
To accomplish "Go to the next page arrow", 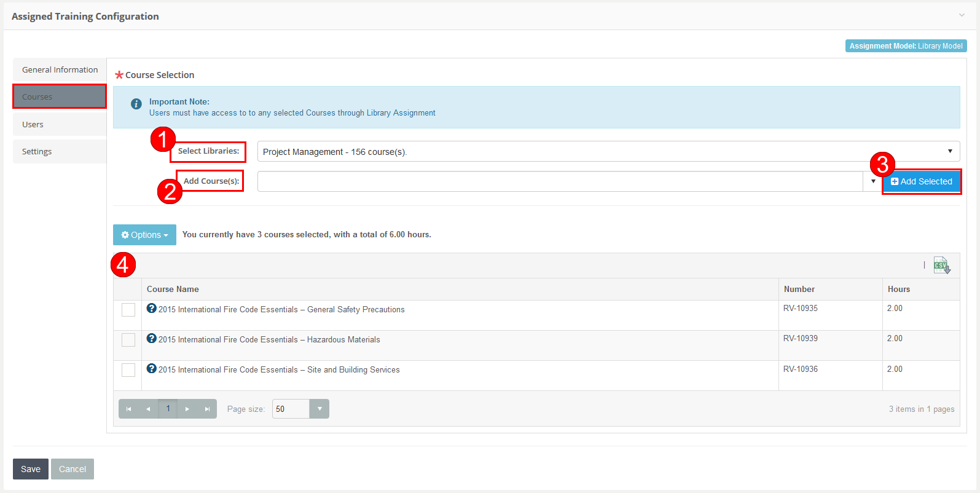I will pos(187,409).
